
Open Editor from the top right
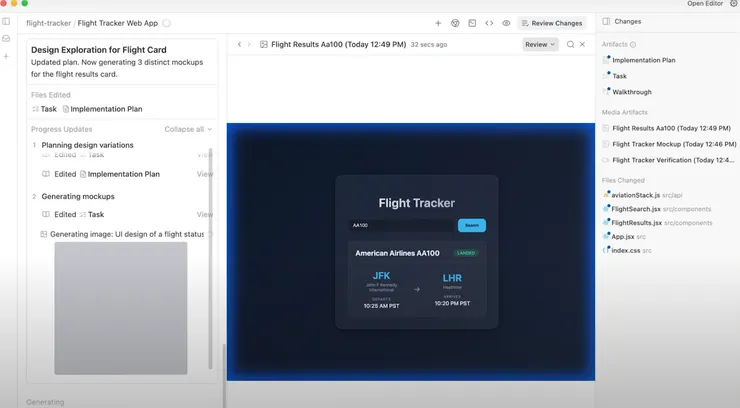coord(705,3)
